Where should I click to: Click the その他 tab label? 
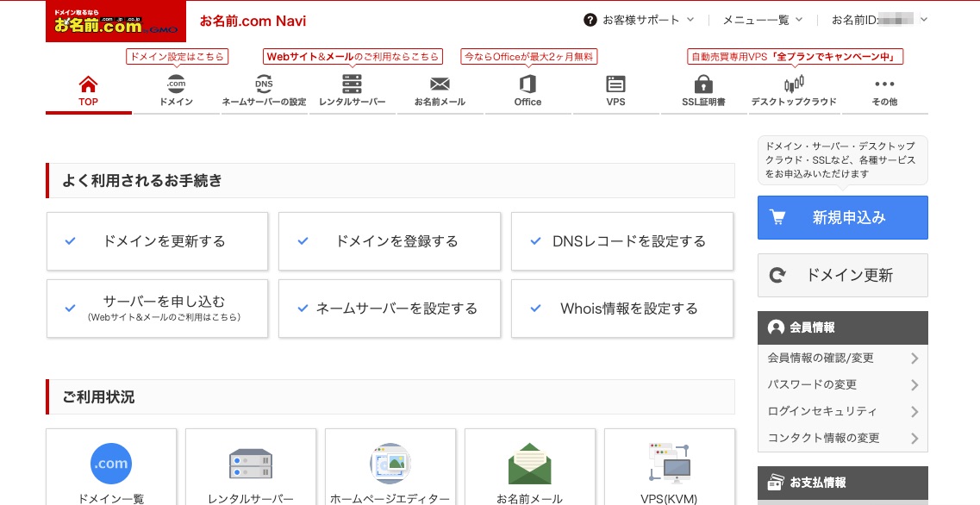pos(884,102)
